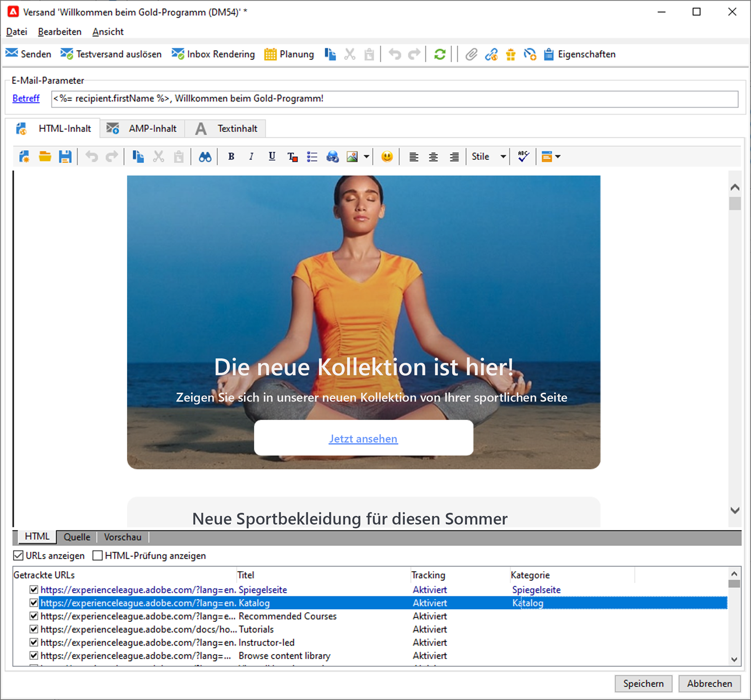
Task: Expand the image insert dropdown arrow
Action: click(x=366, y=157)
